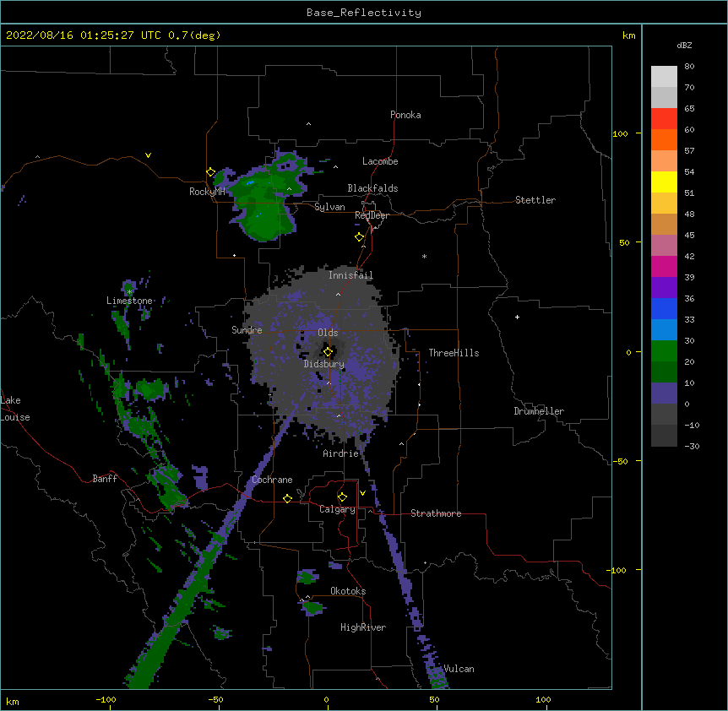This screenshot has height=711, width=728.
Task: Click the Ponoka city label
Action: (405, 115)
